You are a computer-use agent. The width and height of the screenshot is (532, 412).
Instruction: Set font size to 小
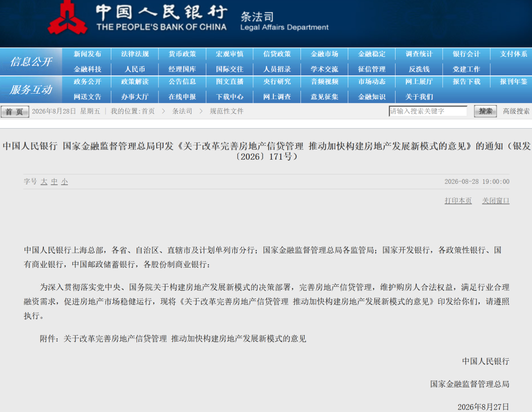pos(65,182)
